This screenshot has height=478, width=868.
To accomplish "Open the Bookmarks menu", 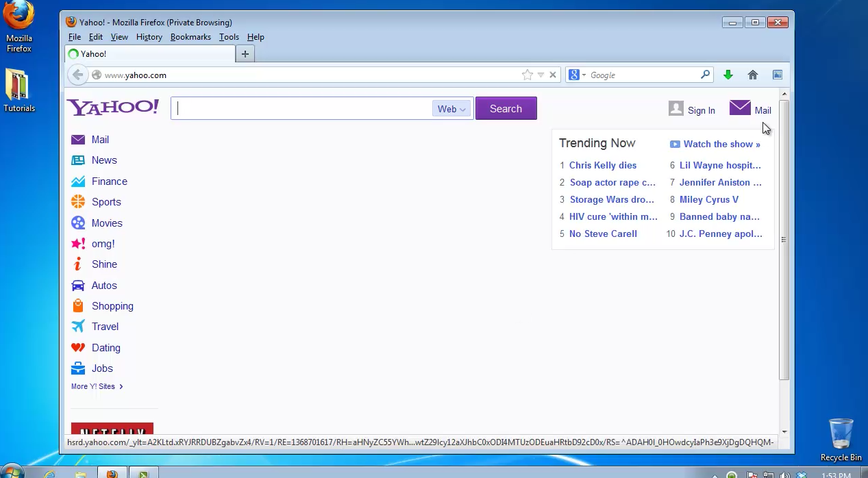I will click(190, 37).
